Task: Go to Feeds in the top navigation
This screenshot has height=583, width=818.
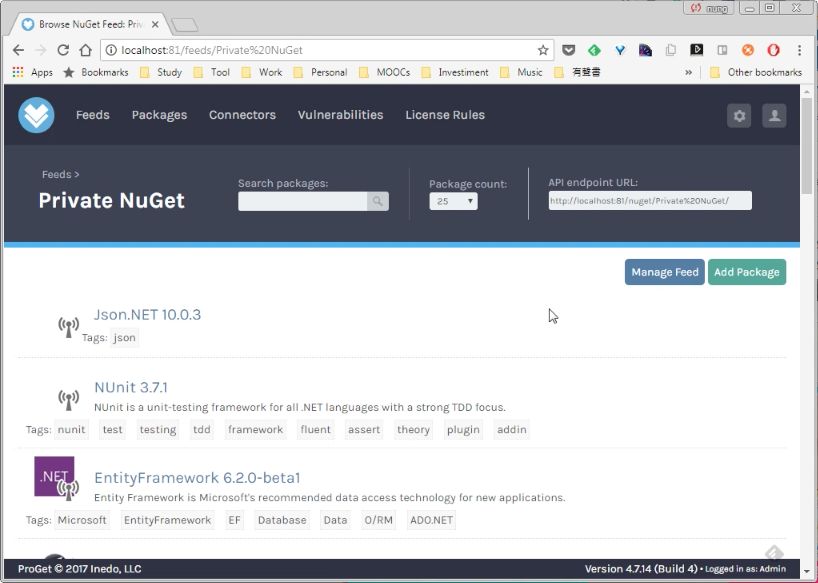Action: click(x=93, y=115)
